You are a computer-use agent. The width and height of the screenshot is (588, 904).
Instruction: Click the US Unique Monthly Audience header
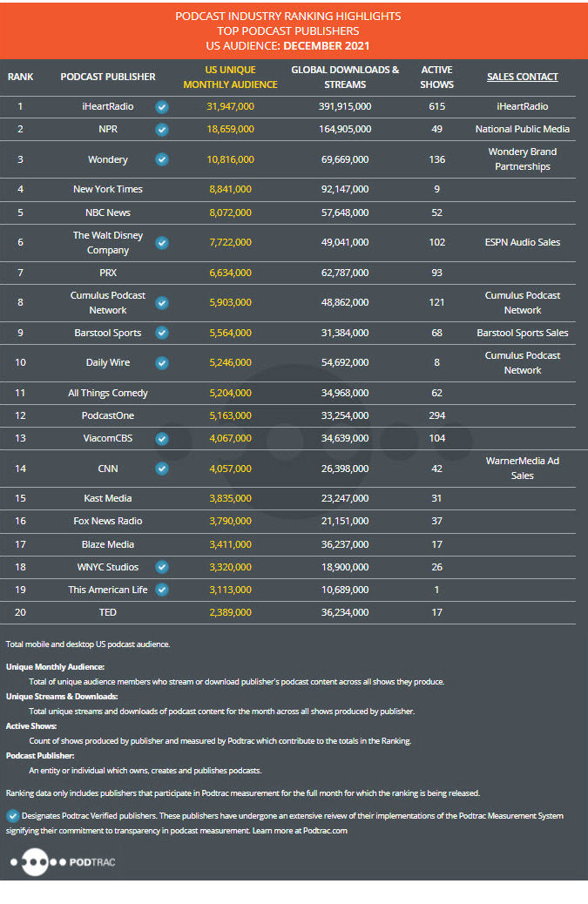[x=230, y=77]
